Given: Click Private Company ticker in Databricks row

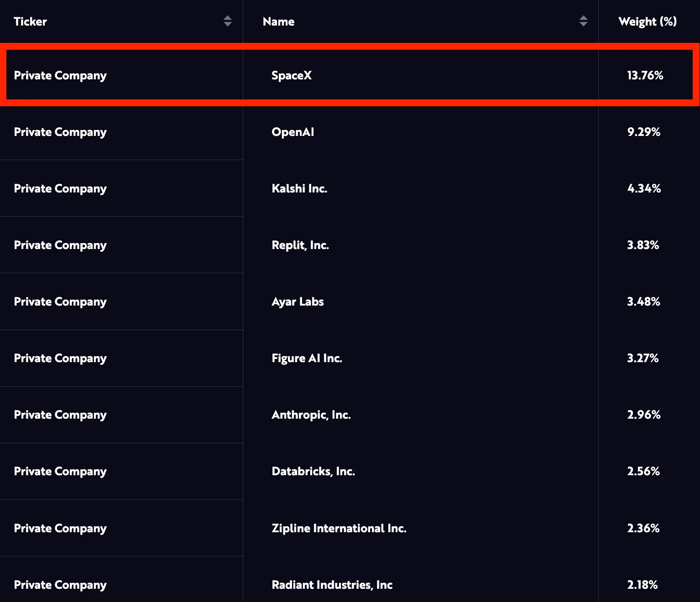Looking at the screenshot, I should [60, 471].
